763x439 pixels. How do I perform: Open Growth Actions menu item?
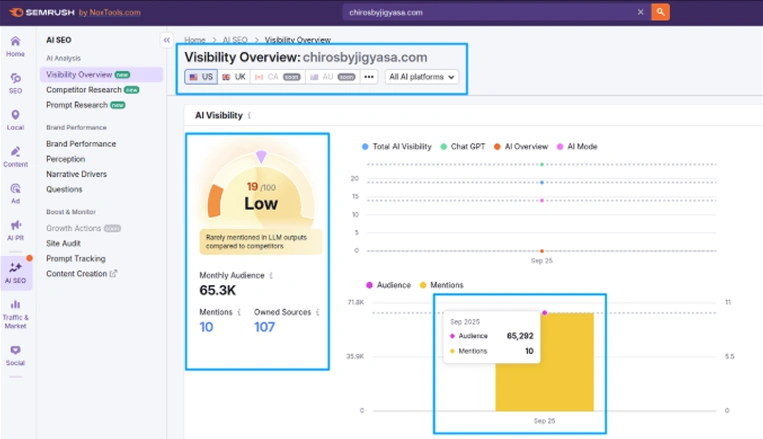coord(83,228)
